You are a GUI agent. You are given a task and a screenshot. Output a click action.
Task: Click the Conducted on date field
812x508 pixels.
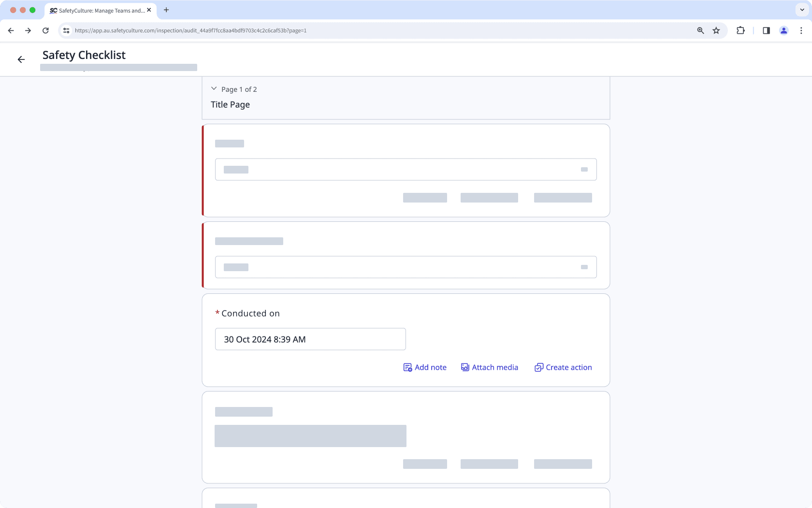pos(310,339)
